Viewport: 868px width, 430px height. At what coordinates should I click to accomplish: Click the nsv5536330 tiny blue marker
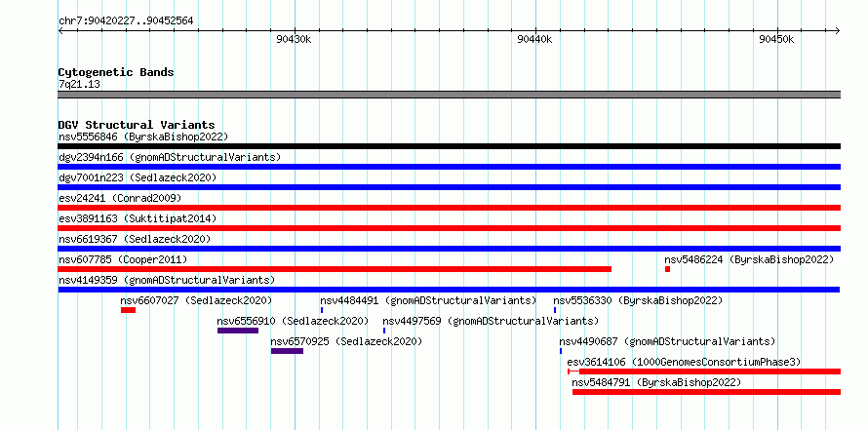point(555,310)
